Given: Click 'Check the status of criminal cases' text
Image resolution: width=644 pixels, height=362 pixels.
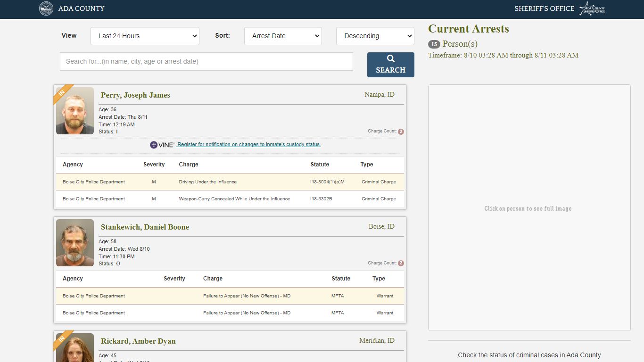Looking at the screenshot, I should tap(529, 355).
